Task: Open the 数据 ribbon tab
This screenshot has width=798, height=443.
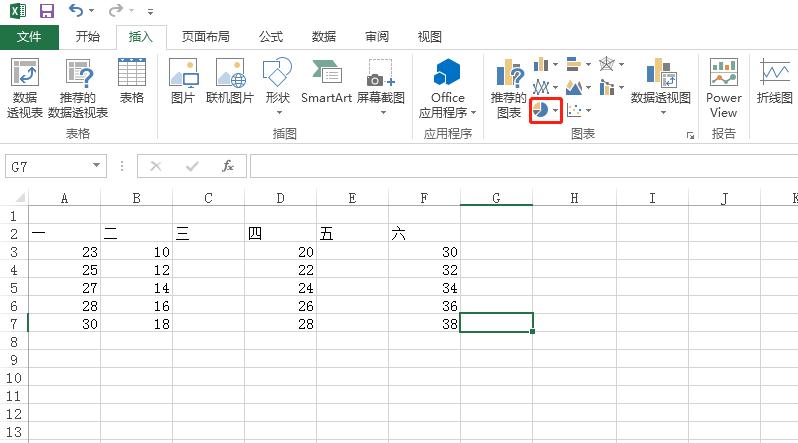Action: (x=324, y=37)
